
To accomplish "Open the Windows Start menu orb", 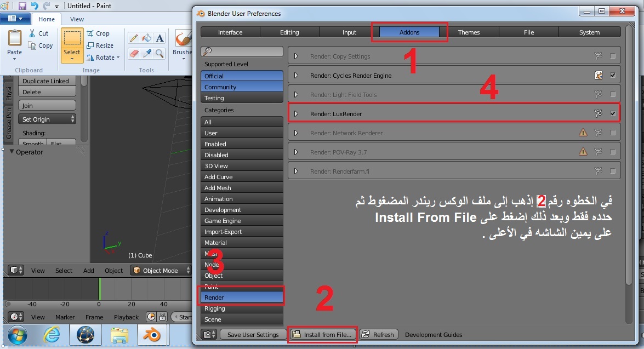I will point(17,335).
